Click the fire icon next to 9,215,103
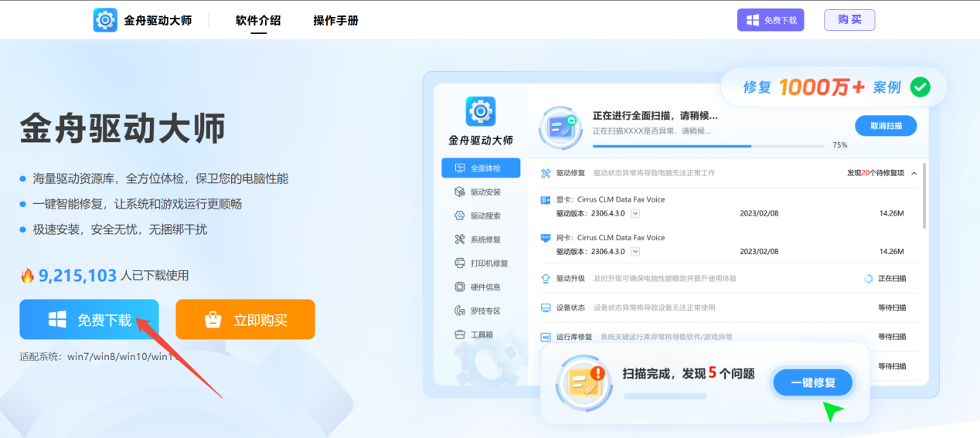The width and height of the screenshot is (980, 438). [27, 275]
